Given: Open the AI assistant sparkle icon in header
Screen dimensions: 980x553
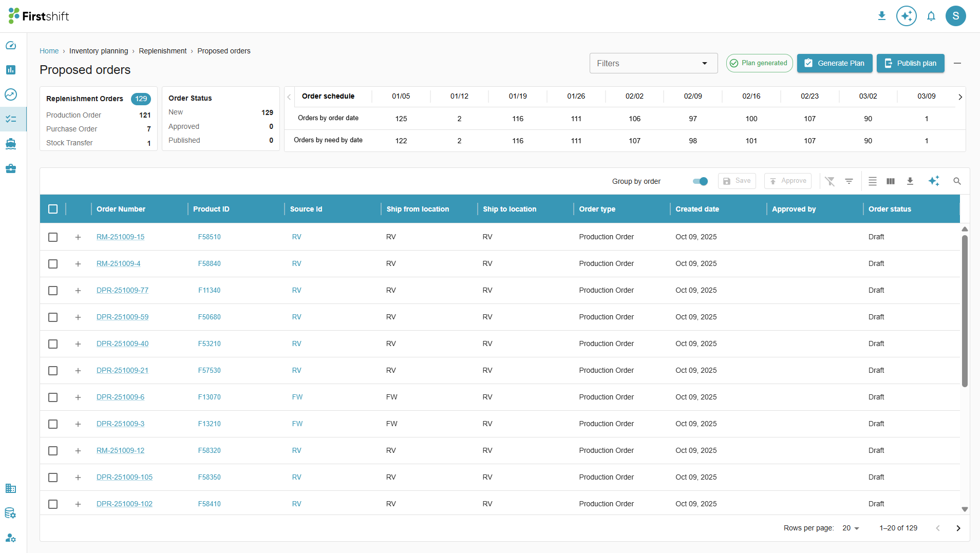Looking at the screenshot, I should (907, 16).
